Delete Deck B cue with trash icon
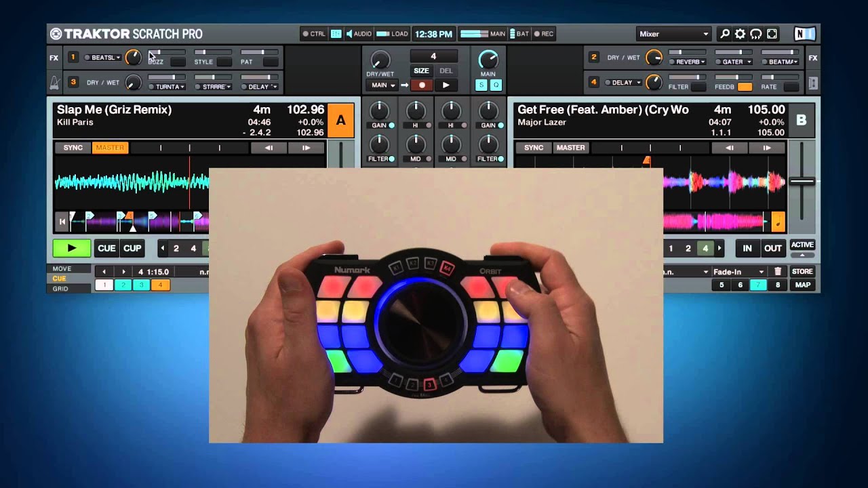 [778, 272]
